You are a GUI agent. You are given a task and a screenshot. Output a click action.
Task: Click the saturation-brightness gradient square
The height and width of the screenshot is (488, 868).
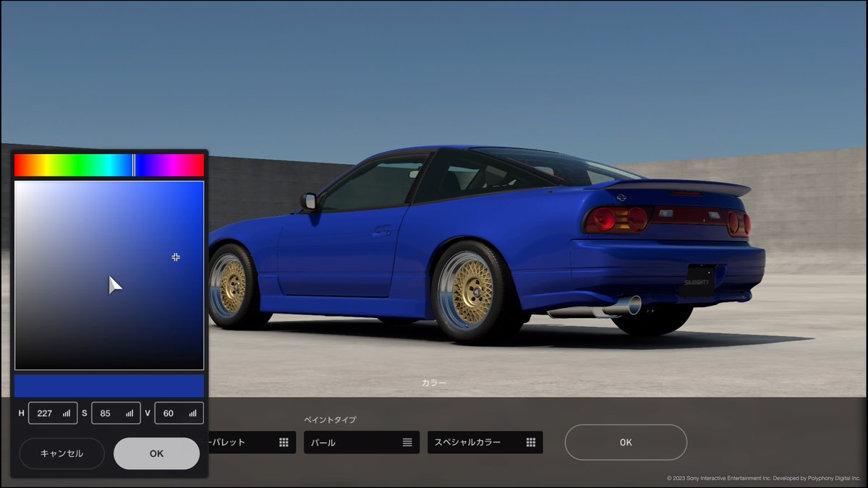(x=109, y=275)
